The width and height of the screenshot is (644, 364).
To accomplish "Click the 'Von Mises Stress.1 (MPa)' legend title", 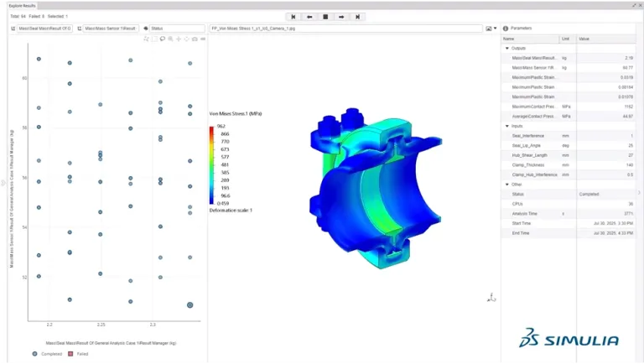I will click(236, 114).
